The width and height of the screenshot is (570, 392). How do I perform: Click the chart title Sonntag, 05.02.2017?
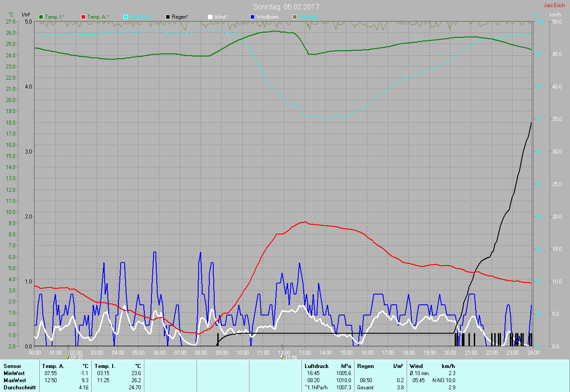[286, 7]
